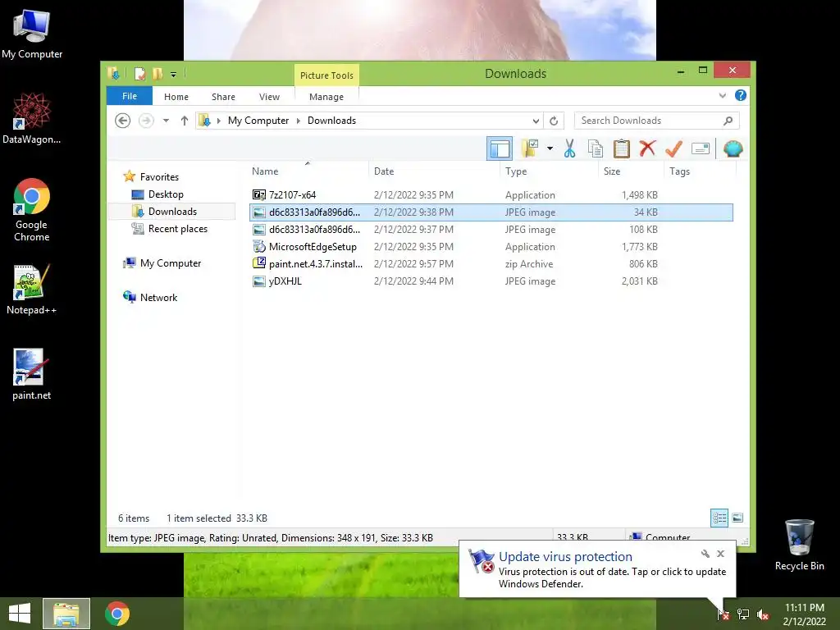
Task: Open the Manage tab under Picture Tools
Action: (x=326, y=97)
